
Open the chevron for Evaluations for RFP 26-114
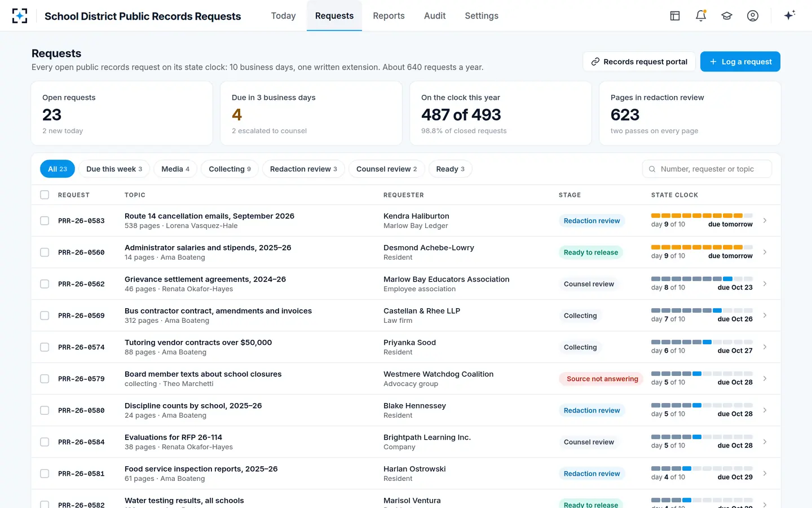click(x=765, y=442)
